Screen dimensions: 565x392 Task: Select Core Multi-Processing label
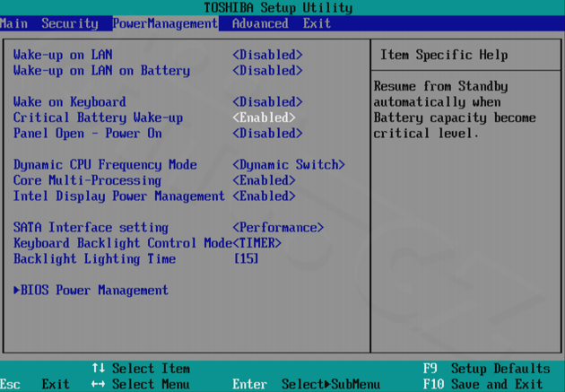click(87, 180)
